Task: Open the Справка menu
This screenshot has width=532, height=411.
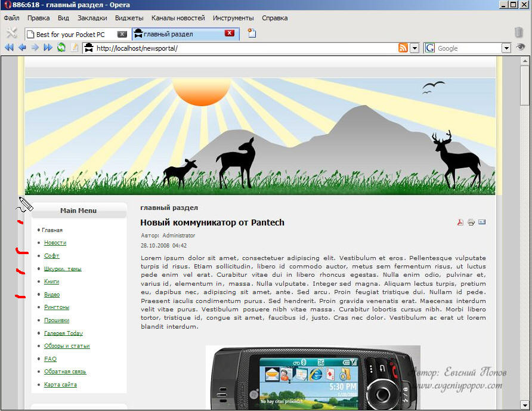Action: point(275,18)
